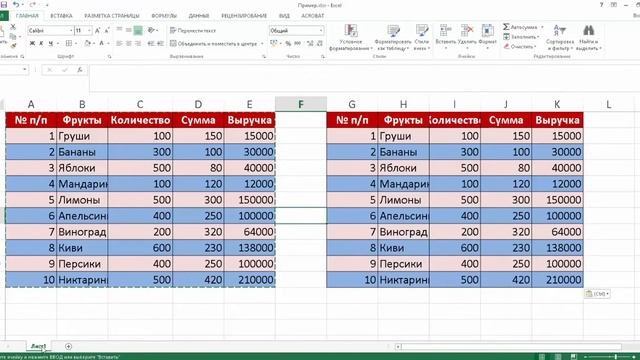Align text to the right

[x=138, y=43]
